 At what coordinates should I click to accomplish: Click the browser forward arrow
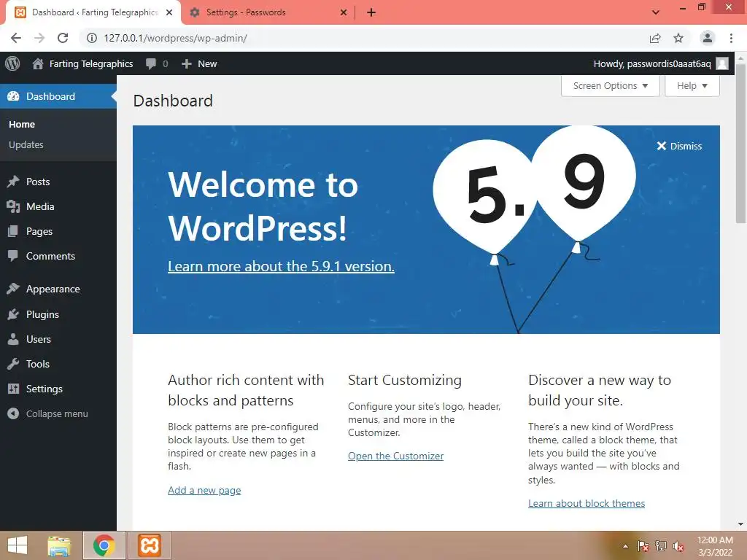click(x=39, y=38)
